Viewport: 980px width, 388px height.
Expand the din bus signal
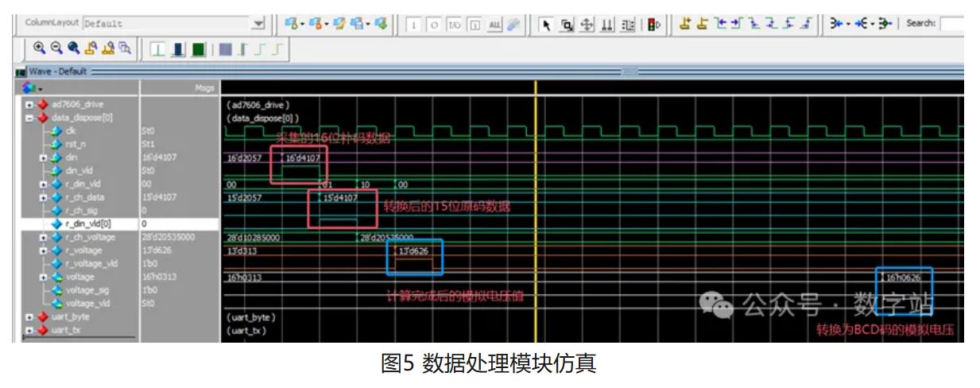point(43,157)
